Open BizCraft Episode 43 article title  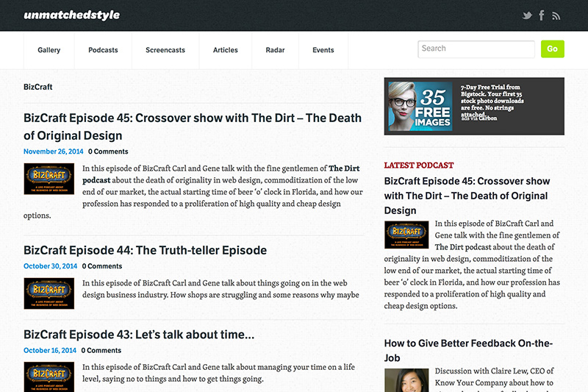tap(139, 334)
